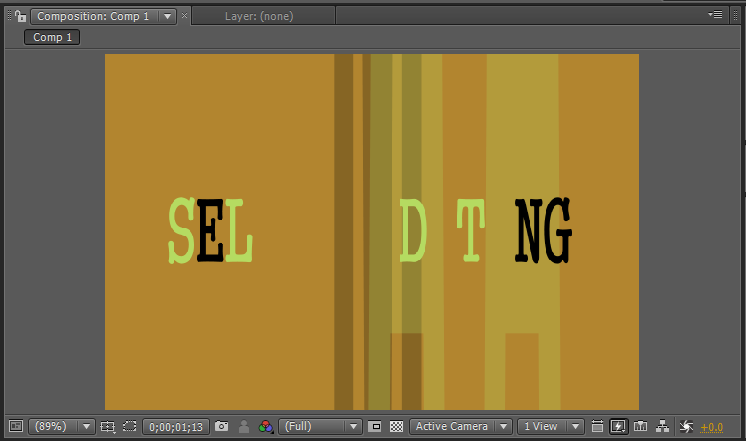Take a snapshot with camera icon
The width and height of the screenshot is (746, 441).
221,426
